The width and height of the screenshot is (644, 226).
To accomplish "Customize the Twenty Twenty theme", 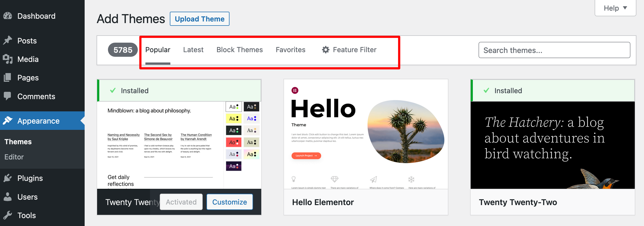I will click(229, 202).
